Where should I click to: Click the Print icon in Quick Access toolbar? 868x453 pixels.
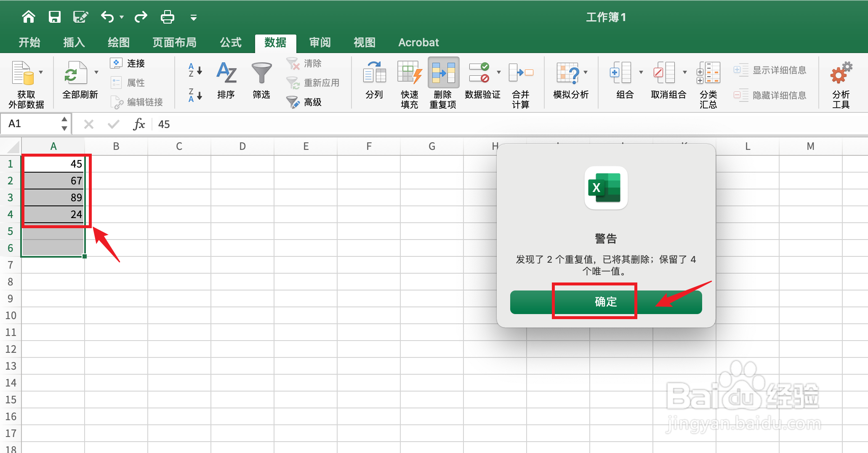click(167, 17)
